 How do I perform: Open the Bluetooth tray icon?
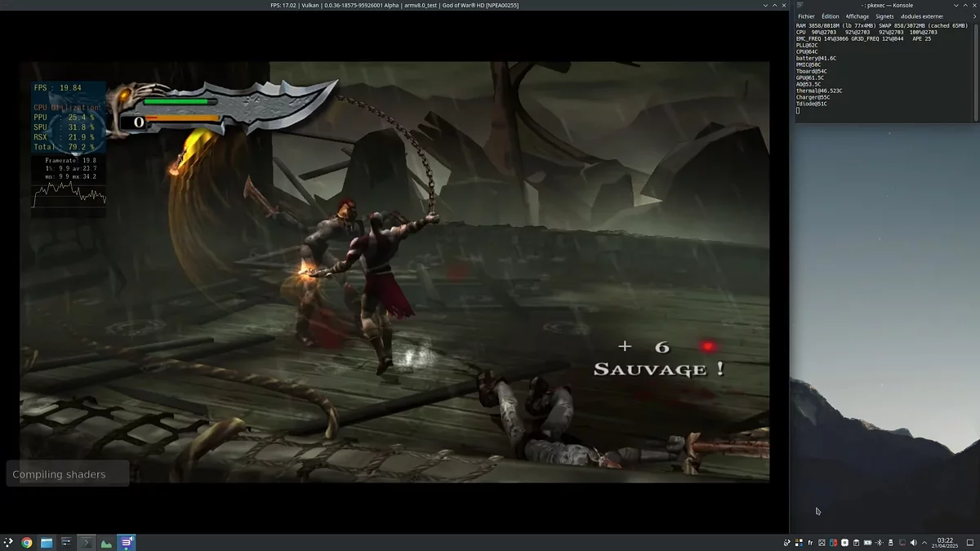(x=879, y=543)
